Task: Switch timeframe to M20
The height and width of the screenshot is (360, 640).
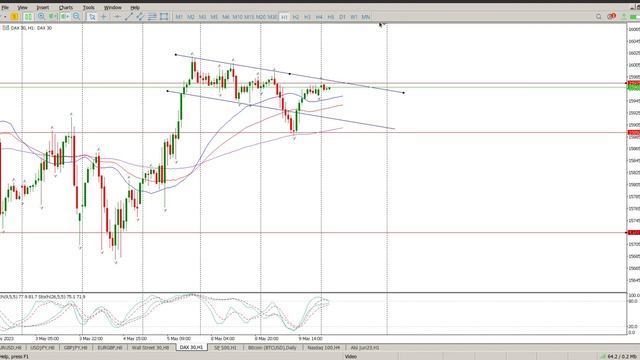Action: [x=261, y=17]
